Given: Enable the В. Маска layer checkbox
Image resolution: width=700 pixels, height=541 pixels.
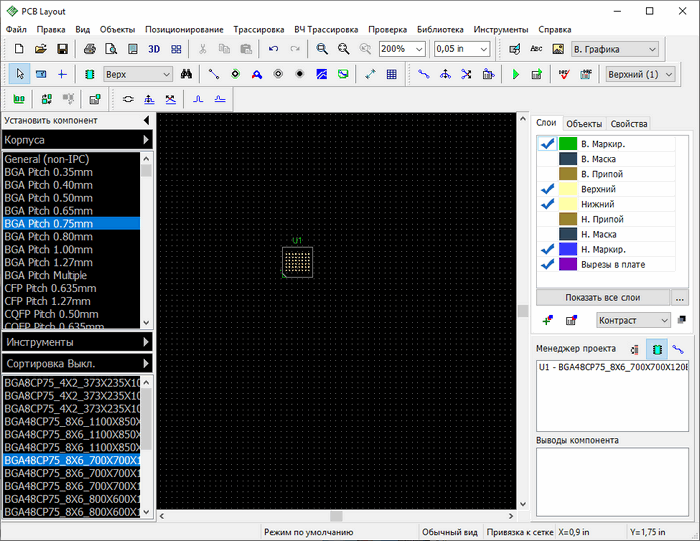Looking at the screenshot, I should pyautogui.click(x=547, y=159).
